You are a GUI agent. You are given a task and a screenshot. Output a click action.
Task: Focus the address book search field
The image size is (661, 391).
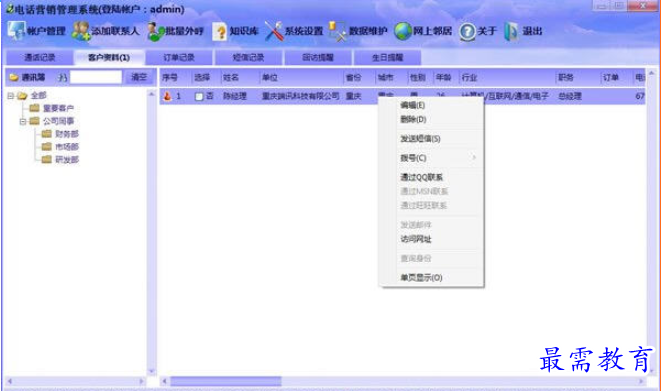click(x=96, y=77)
